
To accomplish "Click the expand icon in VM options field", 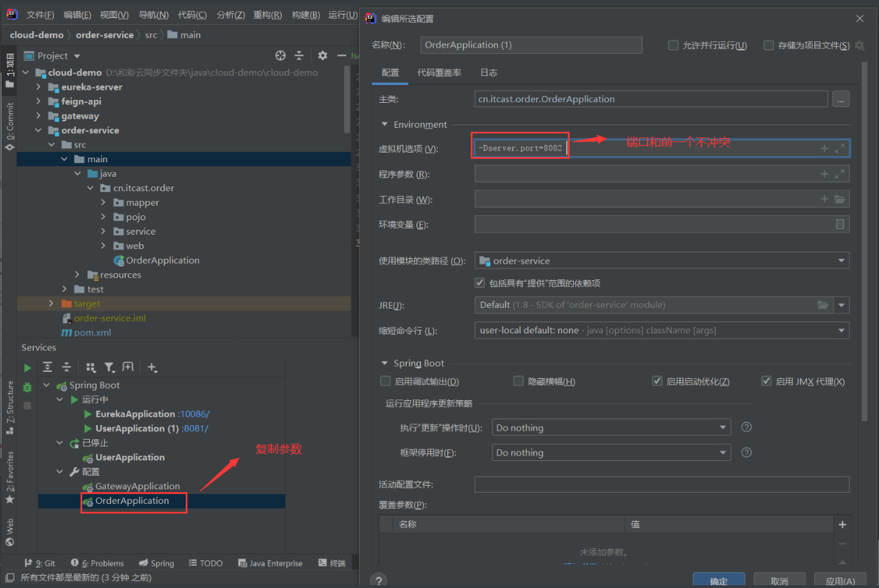I will click(840, 148).
